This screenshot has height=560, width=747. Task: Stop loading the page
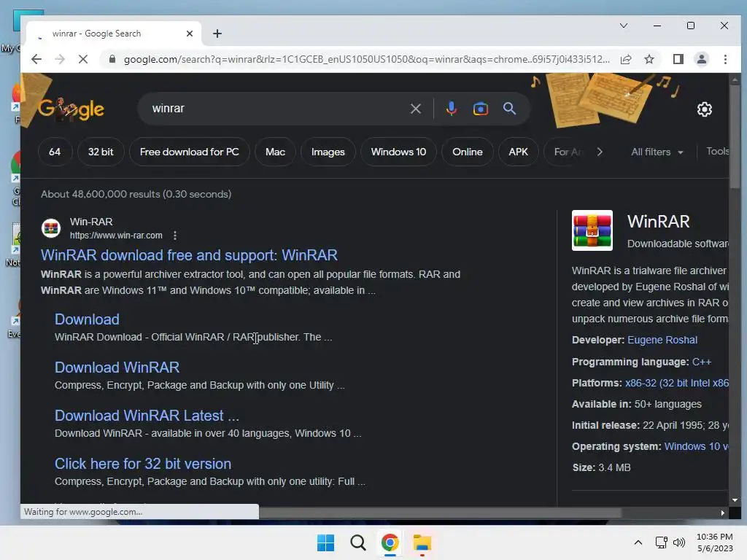[83, 59]
